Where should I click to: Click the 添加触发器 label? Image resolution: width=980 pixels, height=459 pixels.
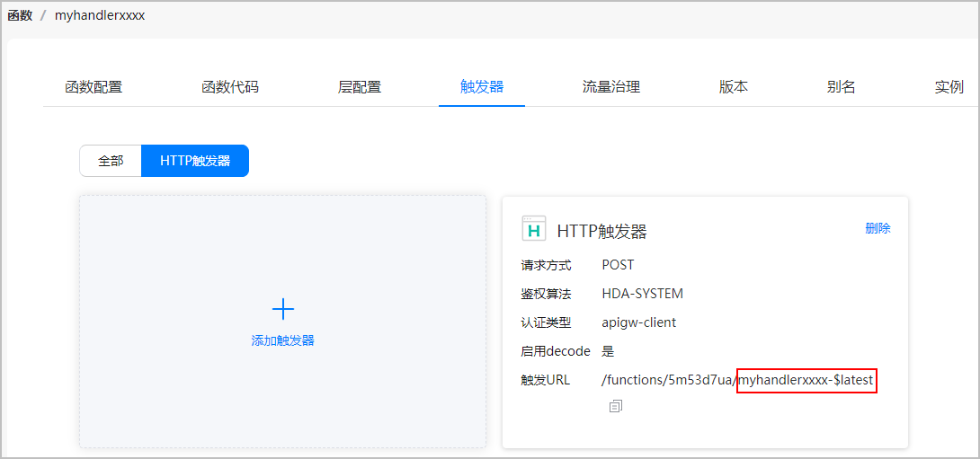pyautogui.click(x=283, y=341)
